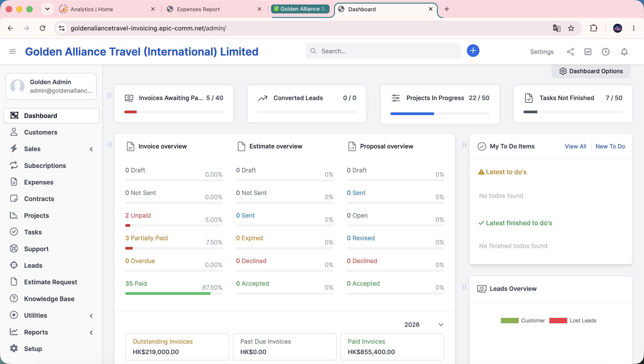The width and height of the screenshot is (644, 364).
Task: Open the browser extensions puzzle icon
Action: coord(593,28)
